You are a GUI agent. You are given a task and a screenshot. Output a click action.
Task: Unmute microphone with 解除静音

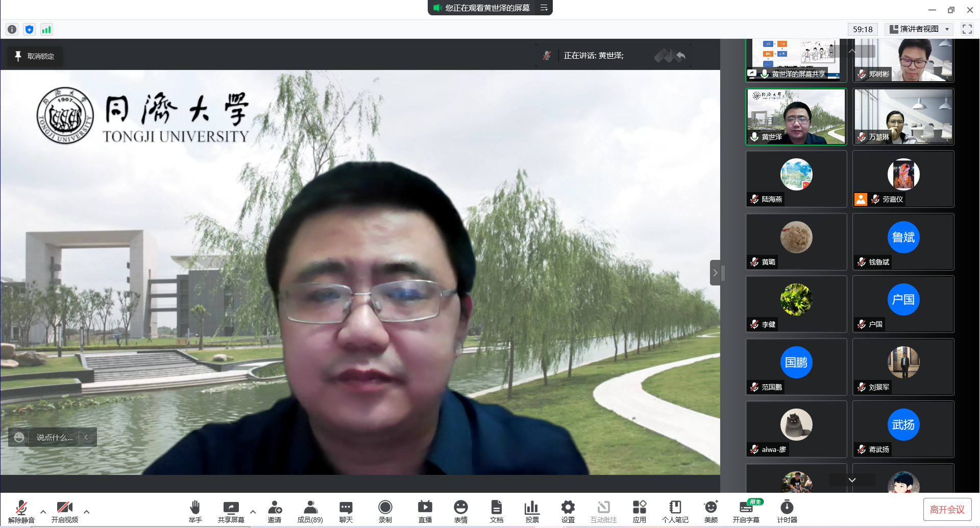click(21, 511)
